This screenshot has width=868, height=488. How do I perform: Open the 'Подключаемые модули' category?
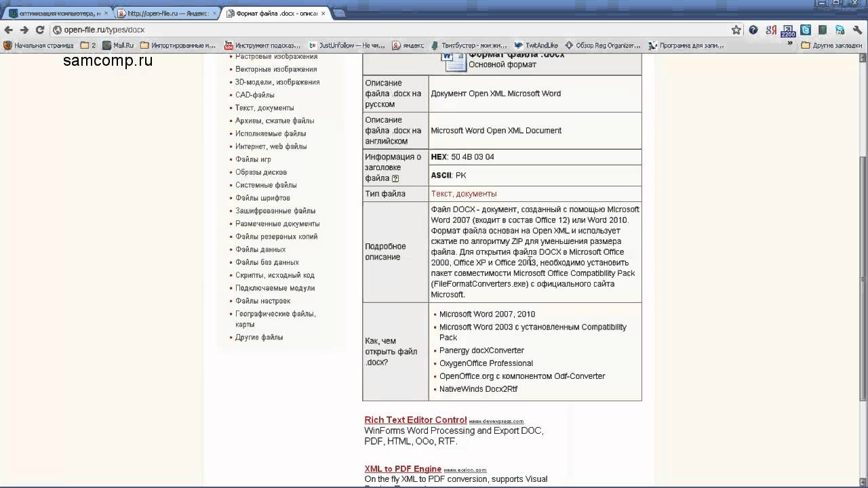275,288
